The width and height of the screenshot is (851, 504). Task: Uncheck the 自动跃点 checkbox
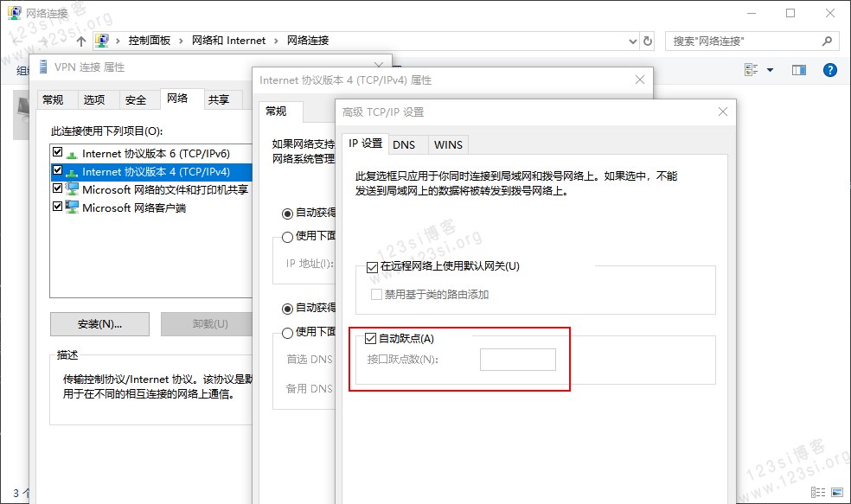[x=371, y=338]
